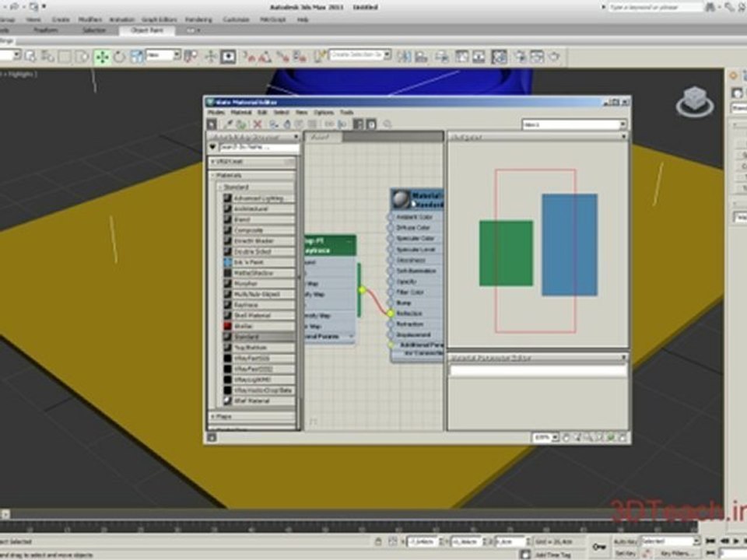The width and height of the screenshot is (747, 560).
Task: Open the Mirror tool
Action: tap(404, 57)
